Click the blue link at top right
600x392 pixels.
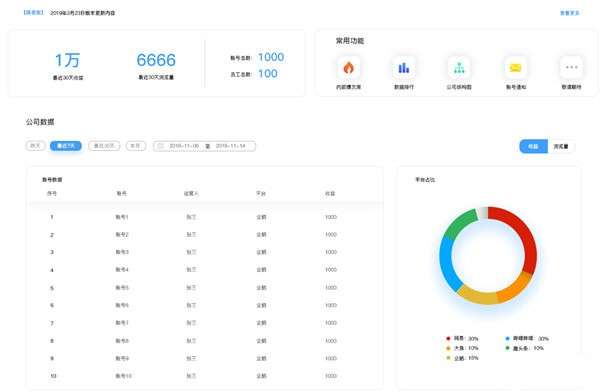click(x=569, y=13)
